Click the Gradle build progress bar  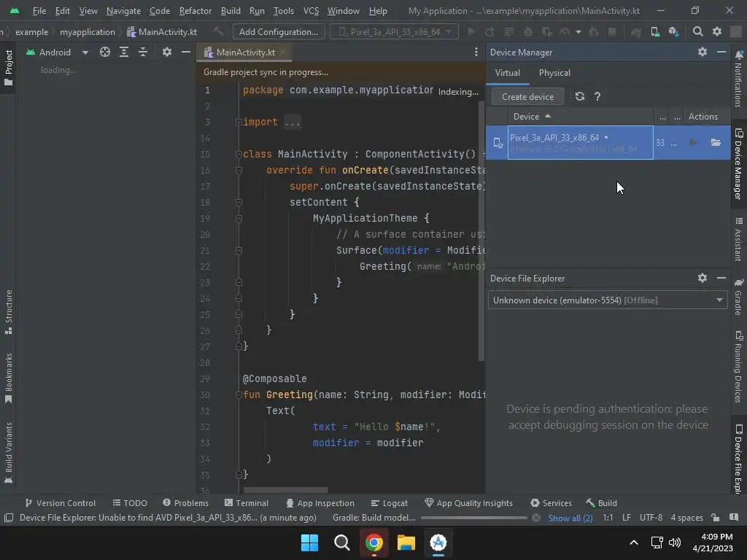tap(474, 518)
